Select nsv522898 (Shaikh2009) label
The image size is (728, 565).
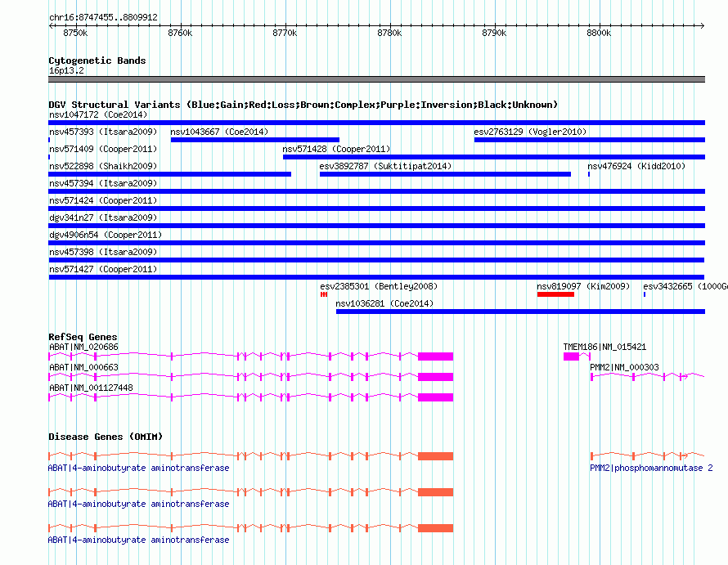click(103, 166)
